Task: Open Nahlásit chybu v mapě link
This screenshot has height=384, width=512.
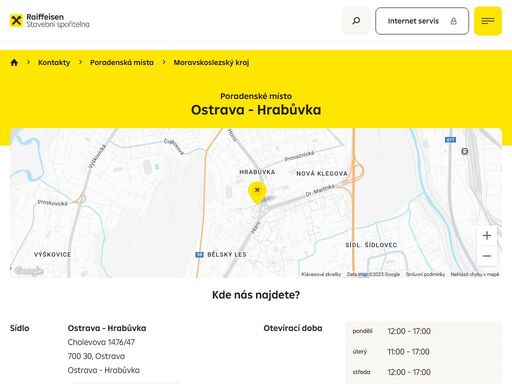Action: click(x=475, y=274)
